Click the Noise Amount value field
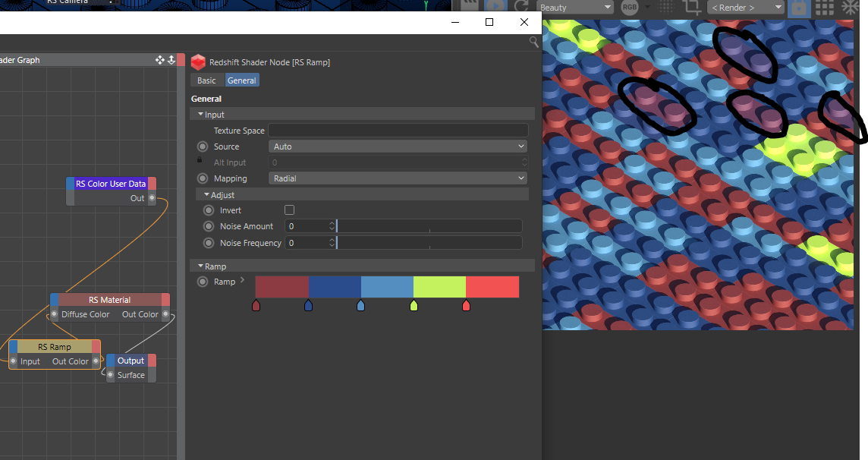This screenshot has width=868, height=460. 307,226
